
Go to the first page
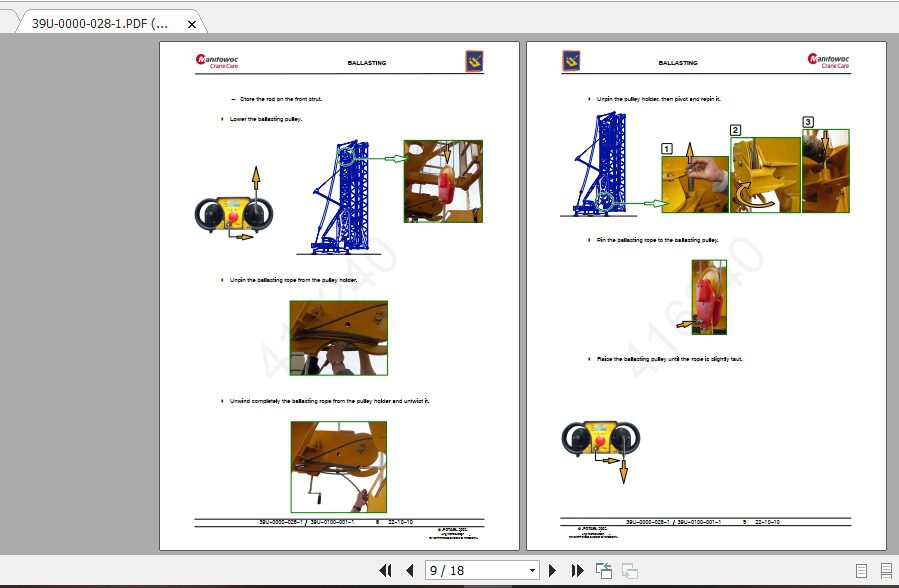[387, 570]
